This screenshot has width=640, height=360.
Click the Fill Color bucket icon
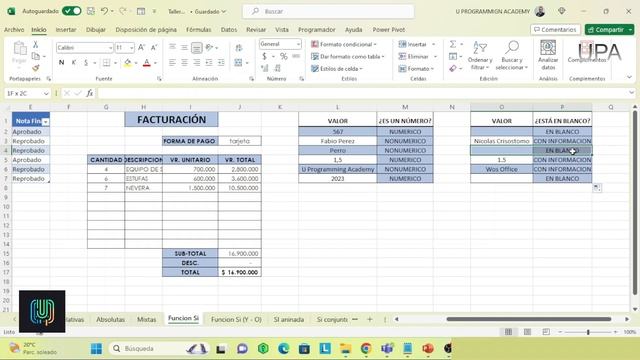[x=127, y=62]
